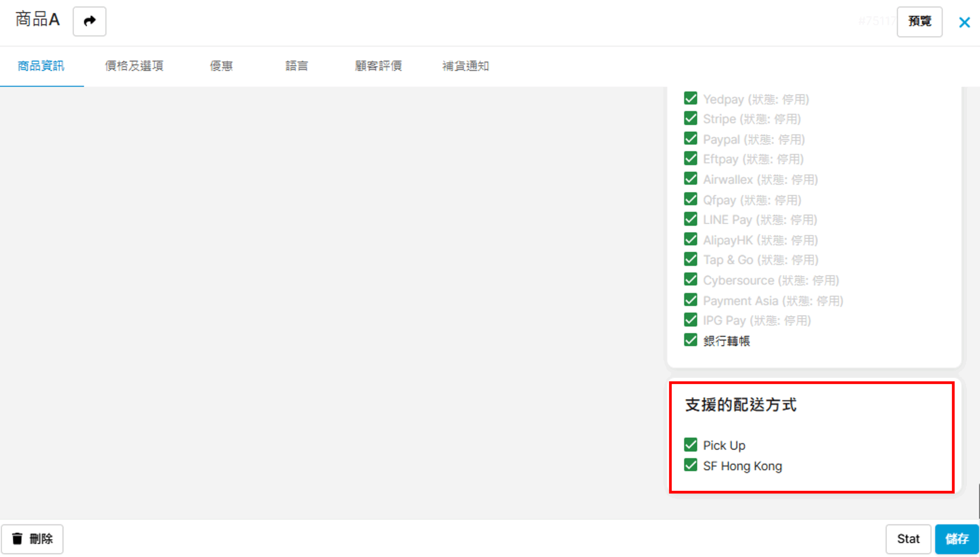
Task: Open the 預覽 preview button
Action: click(x=919, y=21)
